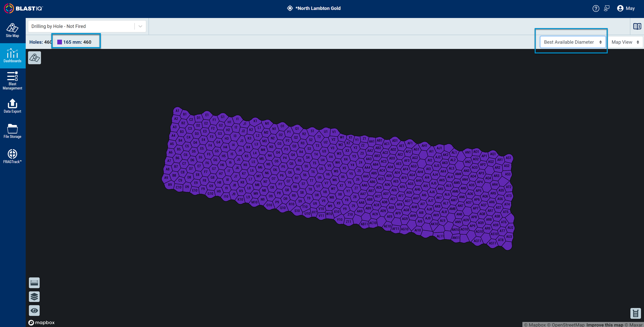
Task: Click the 165 mm: 460 legend text
Action: tap(77, 42)
